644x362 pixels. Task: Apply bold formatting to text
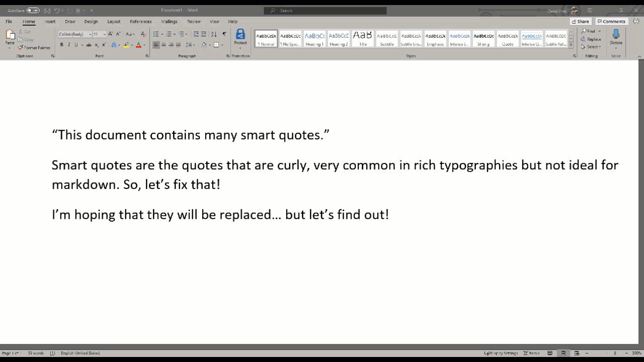click(61, 45)
